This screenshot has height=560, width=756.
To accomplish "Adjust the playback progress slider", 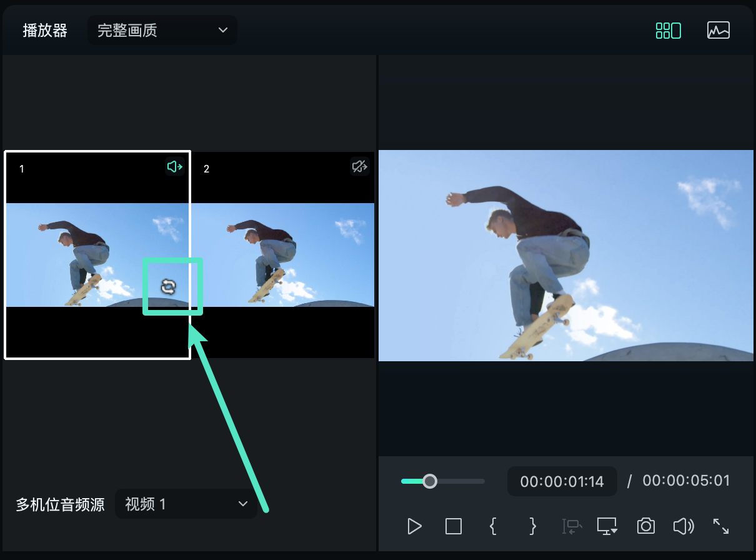I will click(x=430, y=481).
